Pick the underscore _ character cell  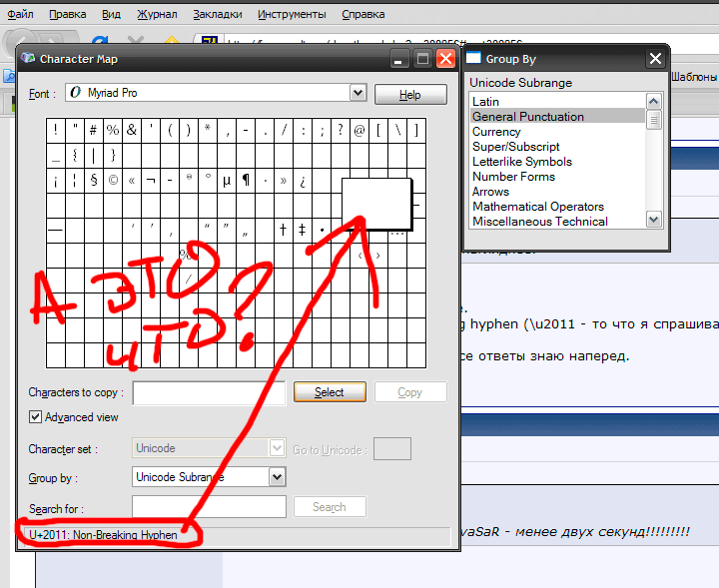(56, 156)
